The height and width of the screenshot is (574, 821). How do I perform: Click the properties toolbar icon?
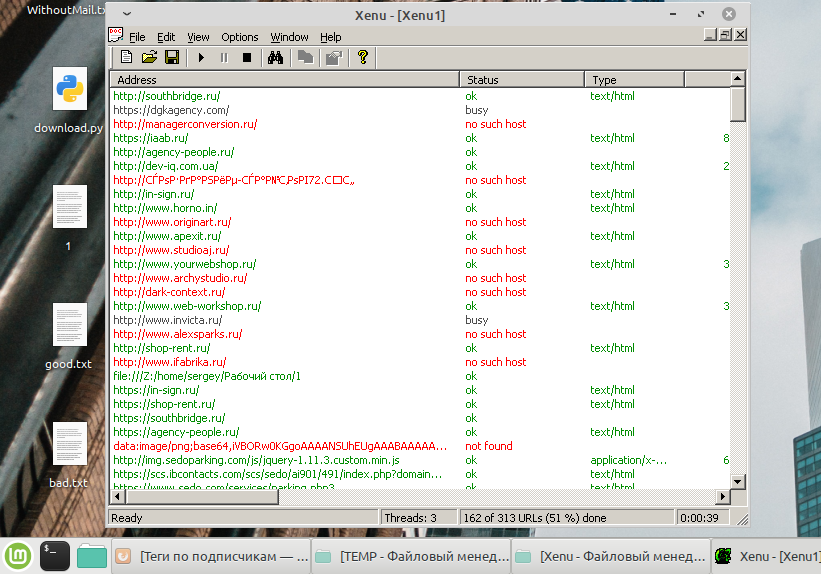(x=334, y=57)
